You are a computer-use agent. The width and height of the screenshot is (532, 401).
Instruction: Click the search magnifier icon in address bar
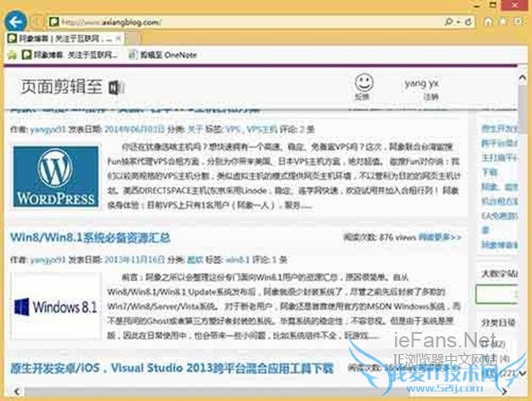tap(449, 22)
